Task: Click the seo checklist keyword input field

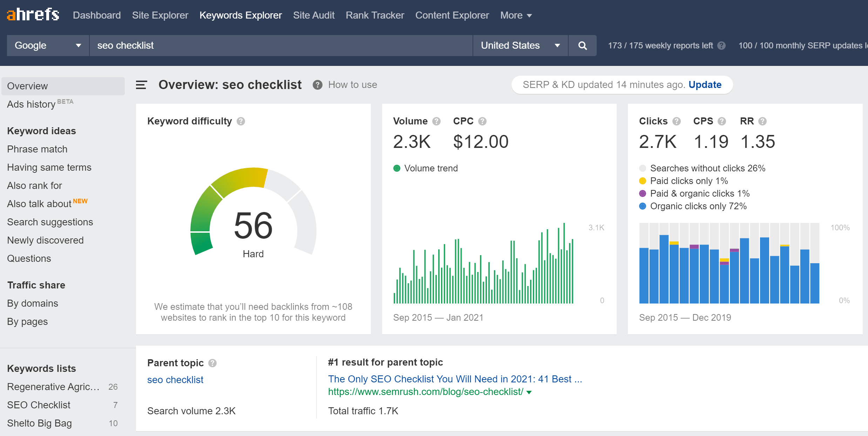Action: coord(280,46)
